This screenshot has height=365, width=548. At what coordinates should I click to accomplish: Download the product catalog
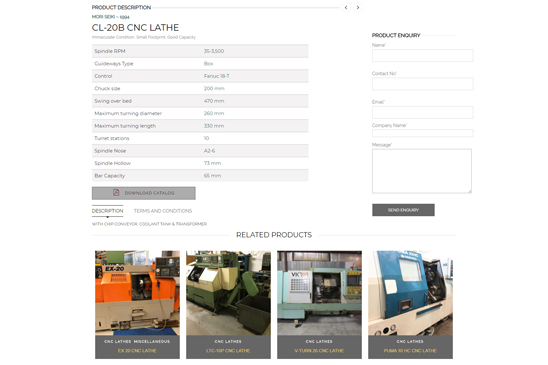144,193
